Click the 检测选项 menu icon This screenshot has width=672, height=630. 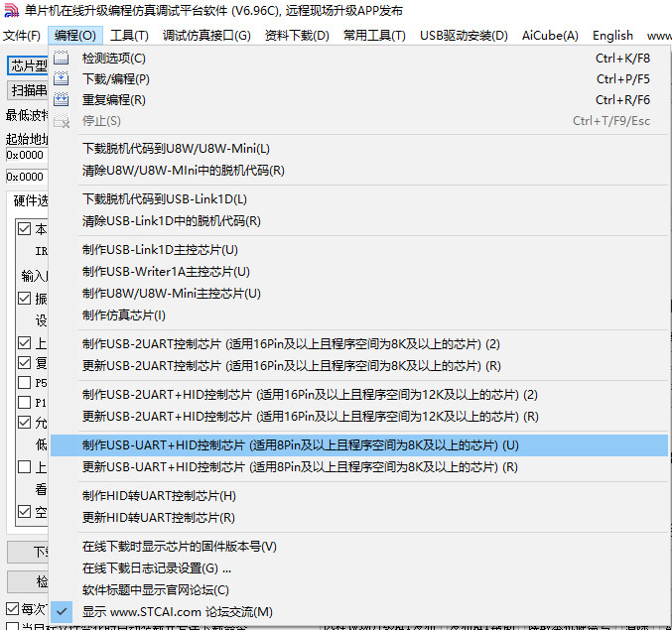pyautogui.click(x=61, y=58)
